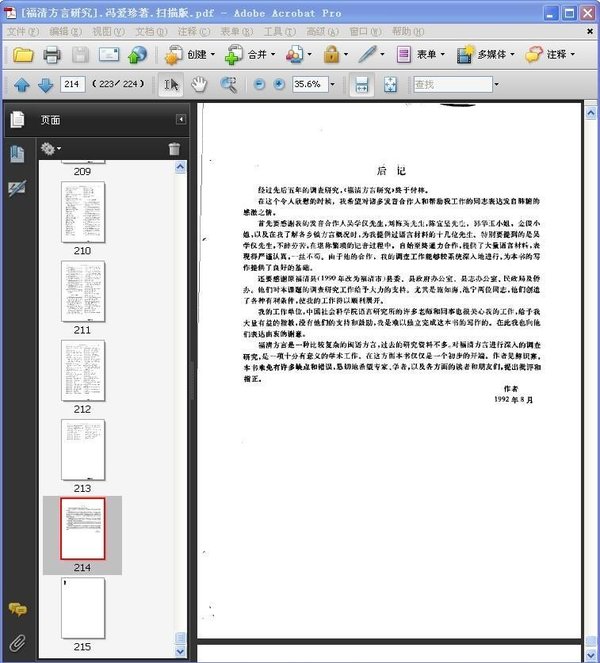
Task: Select page 212 thumbnail
Action: coord(83,370)
